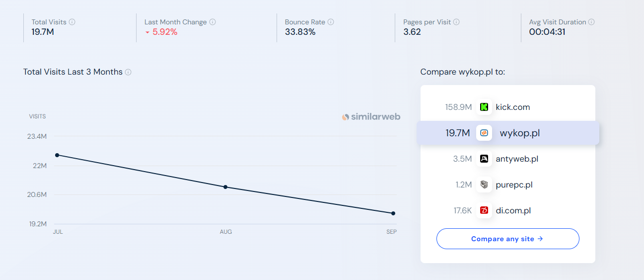
Task: Click info icon next to Pages per Visit
Action: pyautogui.click(x=456, y=22)
